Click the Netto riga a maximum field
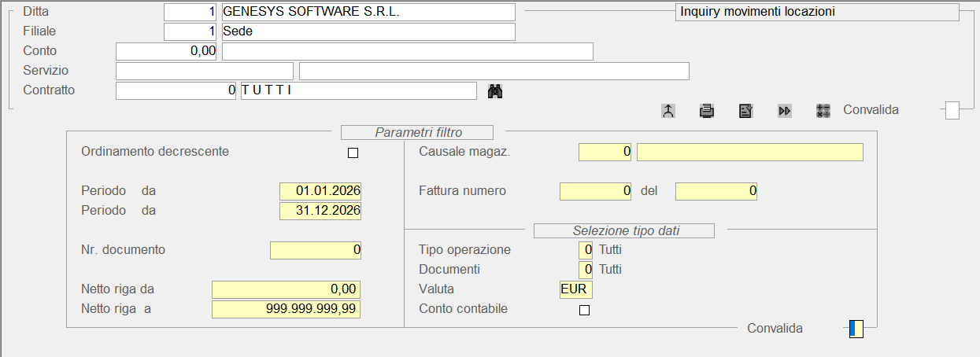Viewport: 980px width, 357px height. pyautogui.click(x=287, y=309)
